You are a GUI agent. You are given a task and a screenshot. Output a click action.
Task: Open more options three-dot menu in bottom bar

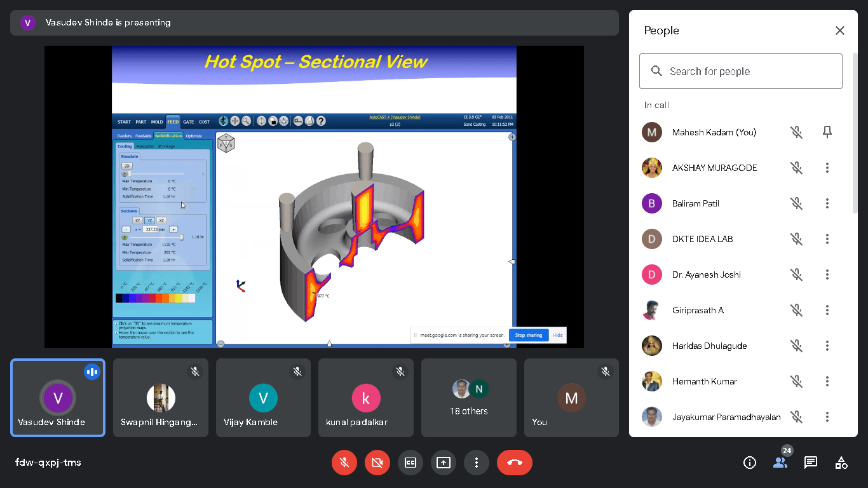click(477, 463)
